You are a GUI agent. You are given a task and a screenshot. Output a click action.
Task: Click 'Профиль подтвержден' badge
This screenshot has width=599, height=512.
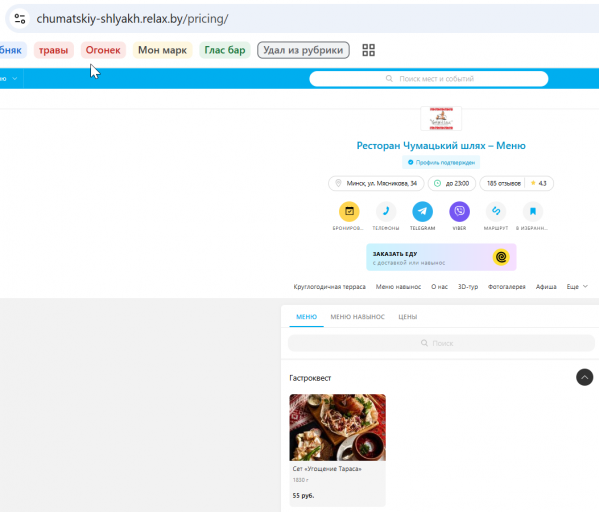[x=441, y=162]
